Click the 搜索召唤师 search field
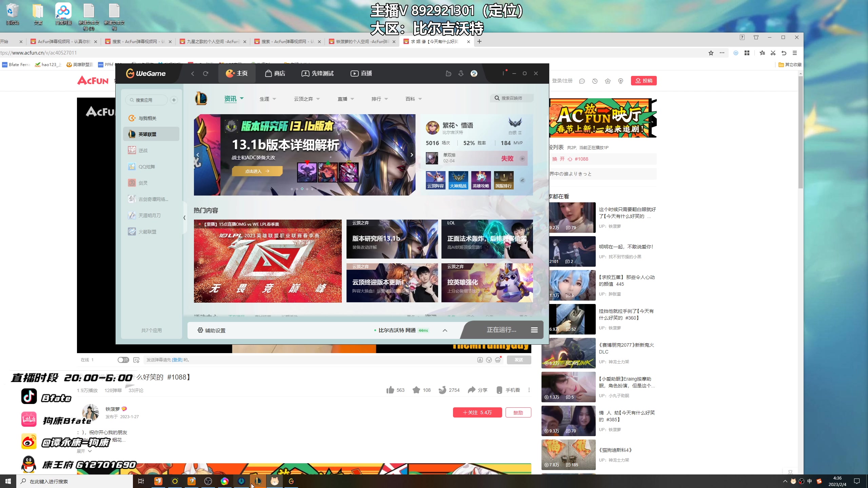Screen dimensions: 868x488 [x=512, y=98]
